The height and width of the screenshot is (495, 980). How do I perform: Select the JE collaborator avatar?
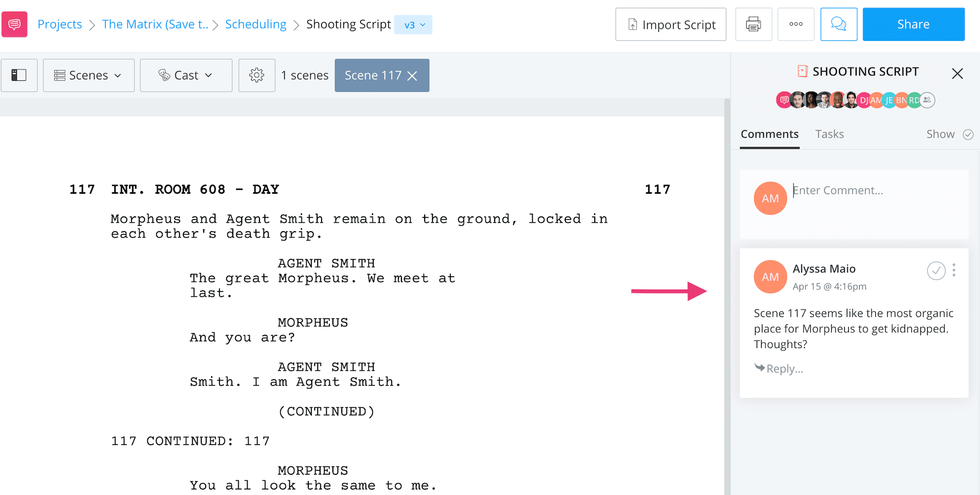click(x=889, y=100)
